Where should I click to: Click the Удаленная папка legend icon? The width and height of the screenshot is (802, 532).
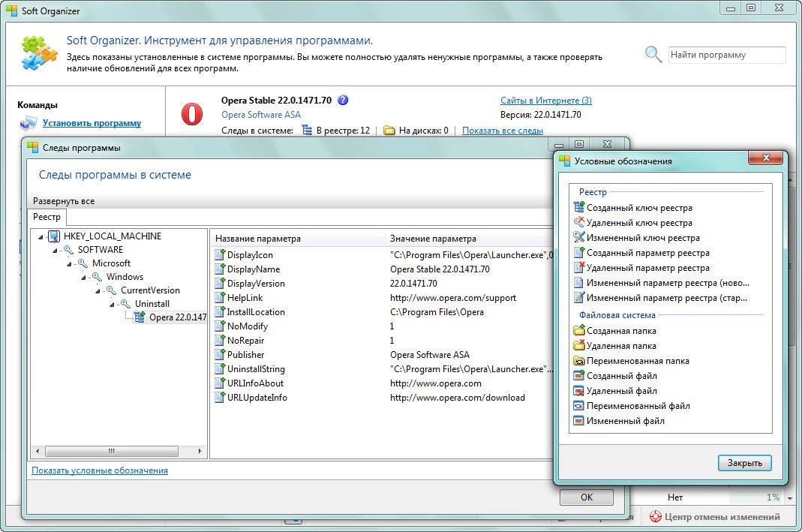point(579,345)
